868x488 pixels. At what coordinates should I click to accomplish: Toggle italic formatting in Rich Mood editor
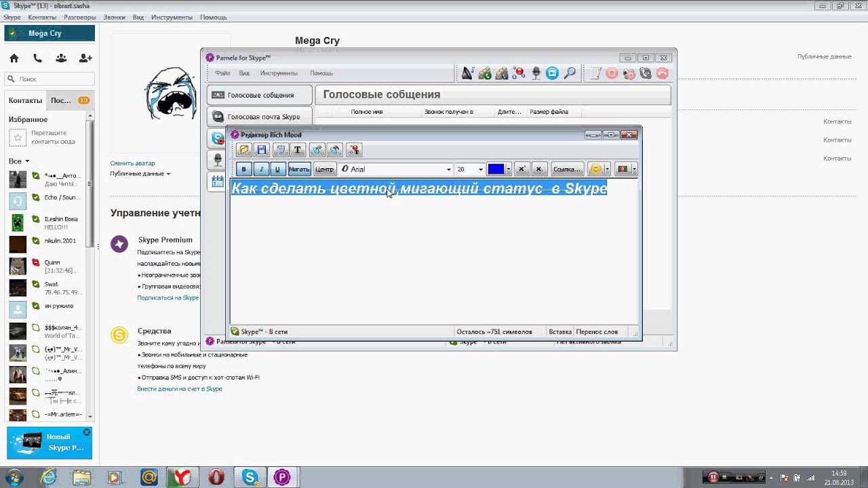[x=261, y=169]
